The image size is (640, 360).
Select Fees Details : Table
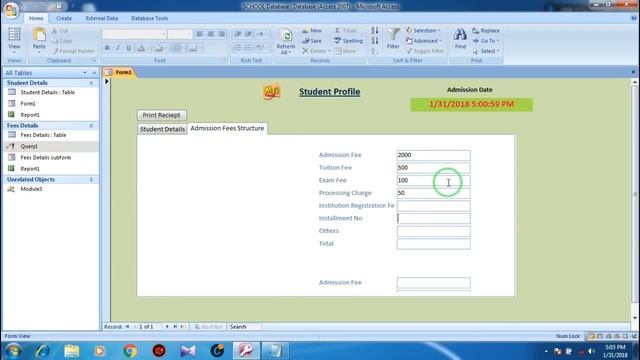tap(43, 135)
